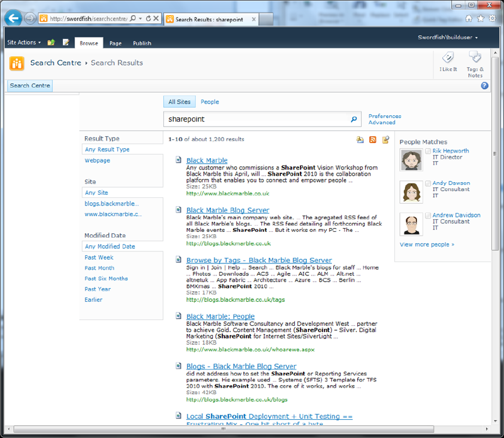The height and width of the screenshot is (438, 504).
Task: Open the Black Marble result title link
Action: pyautogui.click(x=207, y=160)
